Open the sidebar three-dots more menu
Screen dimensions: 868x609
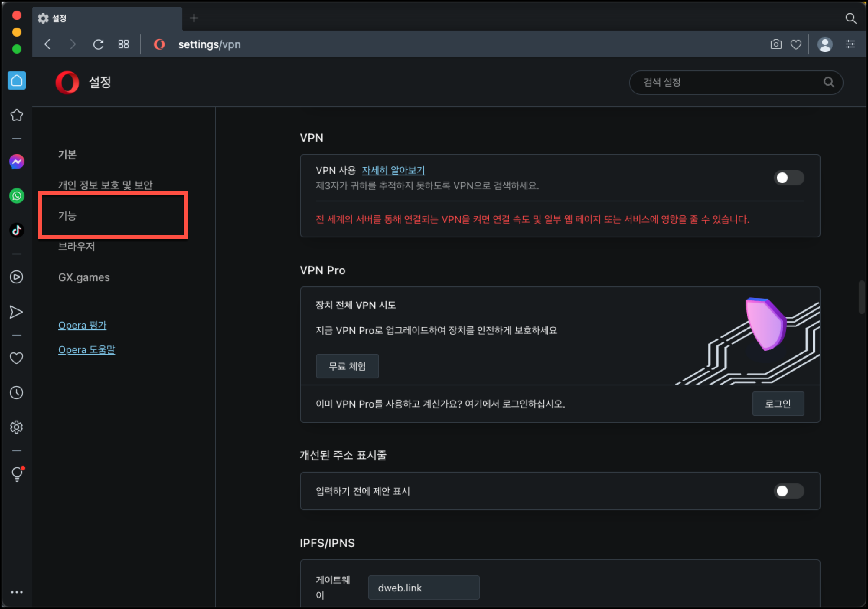coord(17,592)
